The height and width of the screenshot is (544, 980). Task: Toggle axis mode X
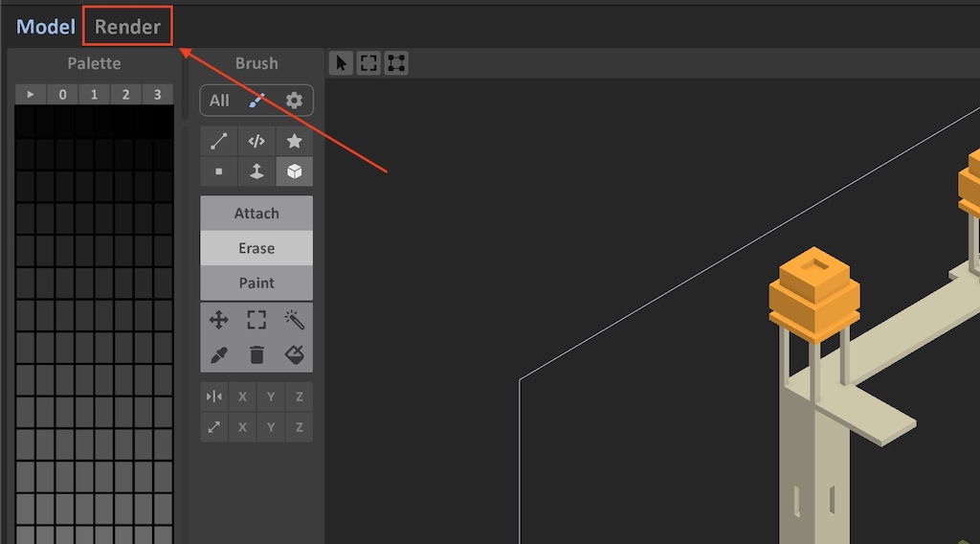point(242,427)
